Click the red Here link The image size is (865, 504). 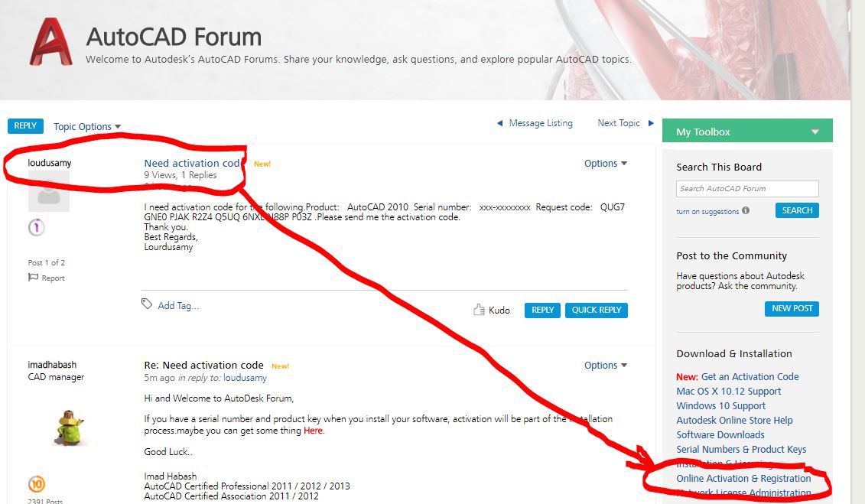pyautogui.click(x=314, y=431)
